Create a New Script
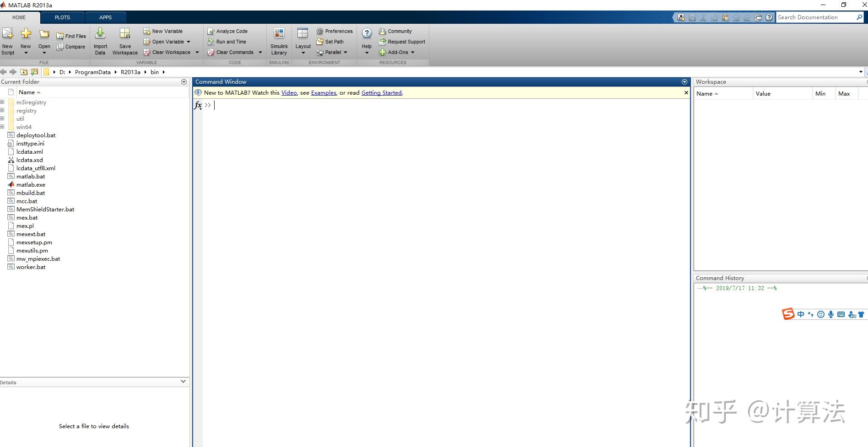Viewport: 868px width, 447px height. point(7,40)
